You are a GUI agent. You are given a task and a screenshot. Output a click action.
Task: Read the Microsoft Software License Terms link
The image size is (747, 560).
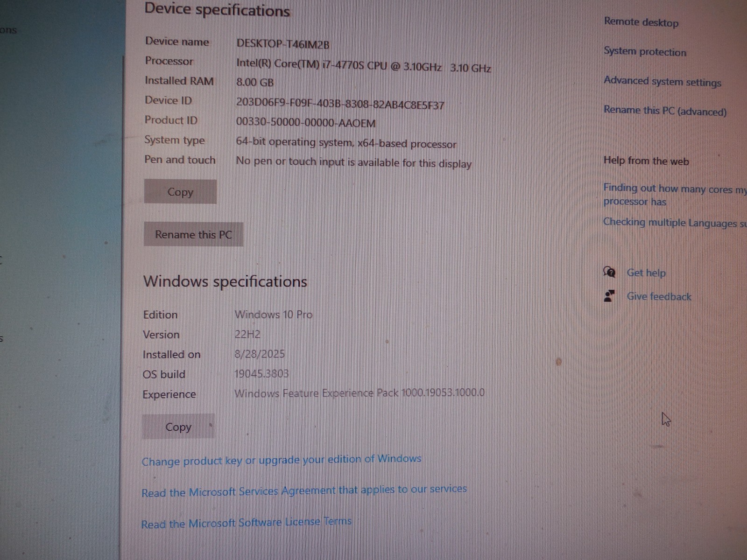tap(247, 523)
